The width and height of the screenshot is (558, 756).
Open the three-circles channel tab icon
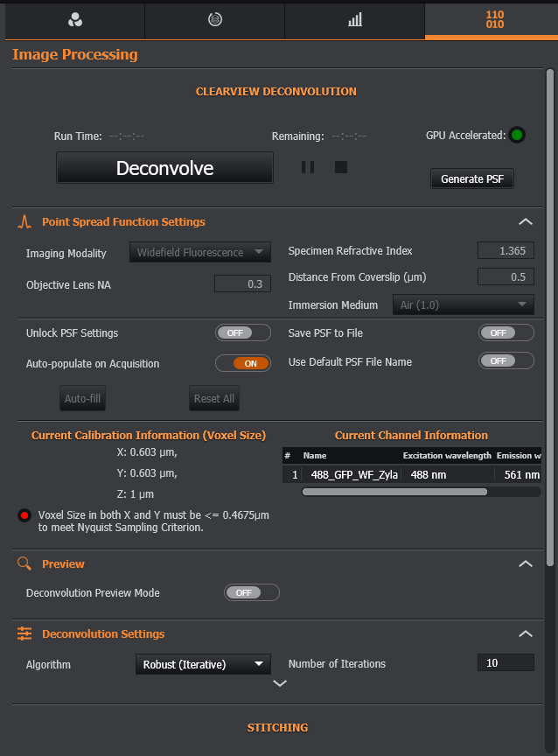point(74,20)
